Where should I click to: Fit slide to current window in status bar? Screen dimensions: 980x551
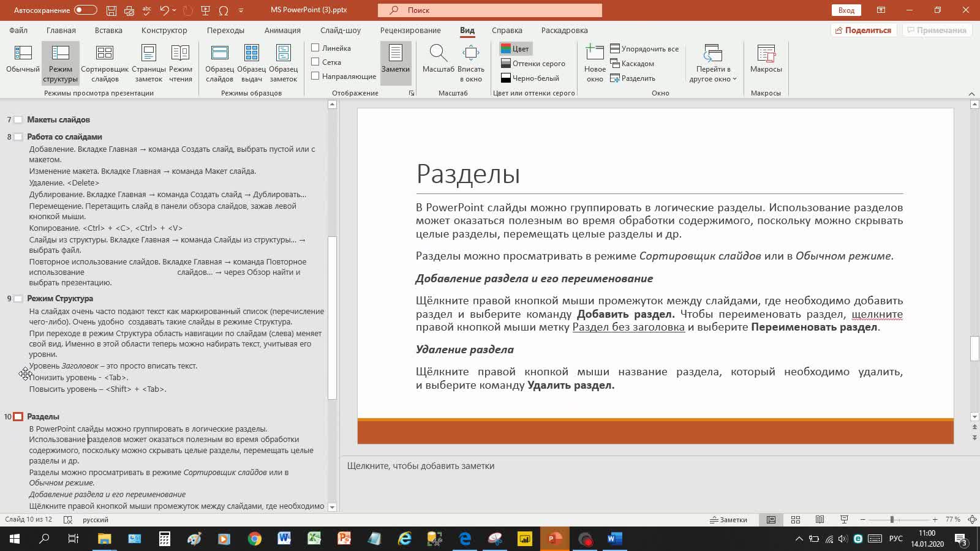coord(972,520)
